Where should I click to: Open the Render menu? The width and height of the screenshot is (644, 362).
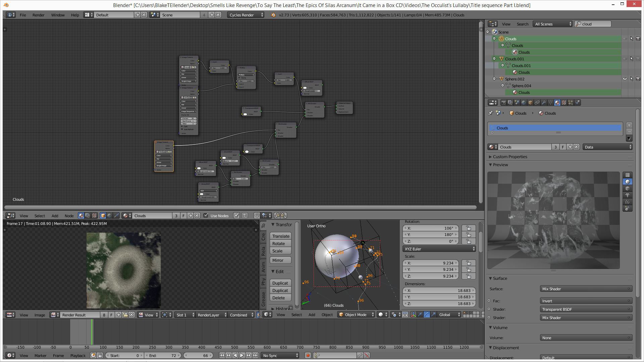click(x=38, y=15)
